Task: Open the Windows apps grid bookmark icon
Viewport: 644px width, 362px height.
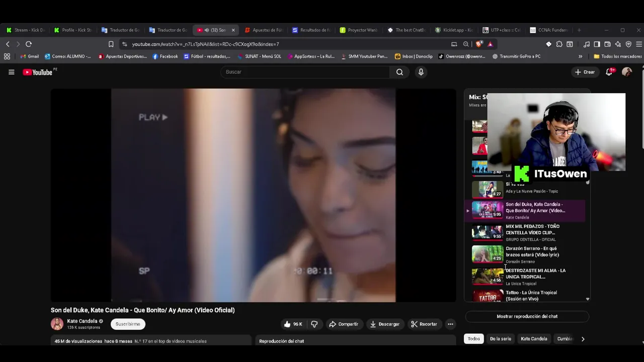Action: pyautogui.click(x=7, y=56)
